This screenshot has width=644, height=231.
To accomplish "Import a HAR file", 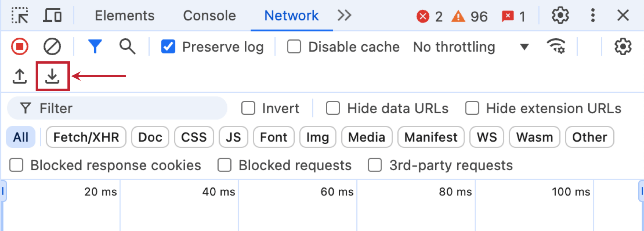I will 19,75.
